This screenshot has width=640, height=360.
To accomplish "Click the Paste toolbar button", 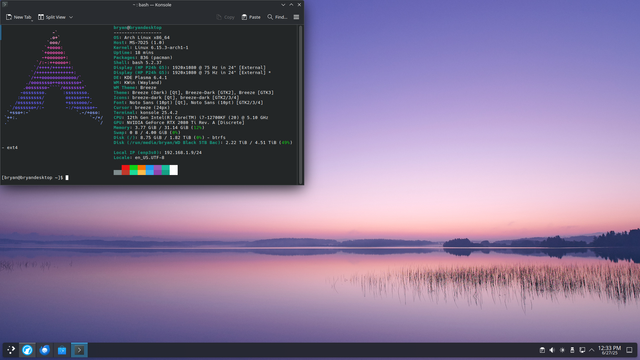I will point(251,17).
